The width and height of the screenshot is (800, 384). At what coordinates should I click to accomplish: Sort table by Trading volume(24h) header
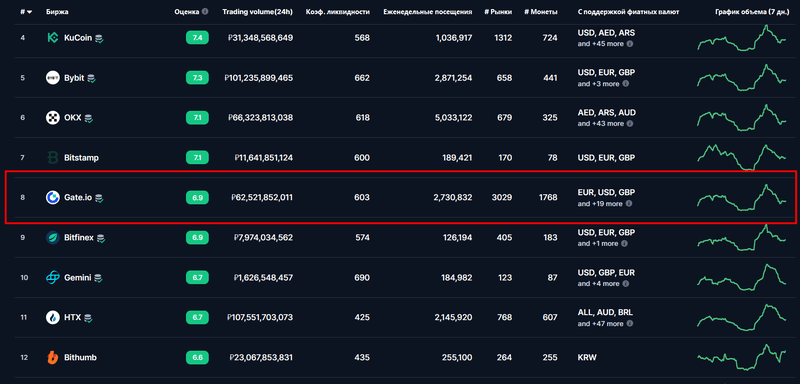(x=258, y=11)
